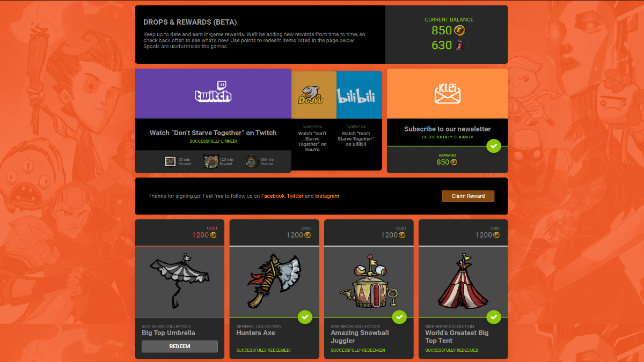This screenshot has height=362, width=644.
Task: Click the Big Top Tent redeemed checkmark
Action: click(x=494, y=317)
